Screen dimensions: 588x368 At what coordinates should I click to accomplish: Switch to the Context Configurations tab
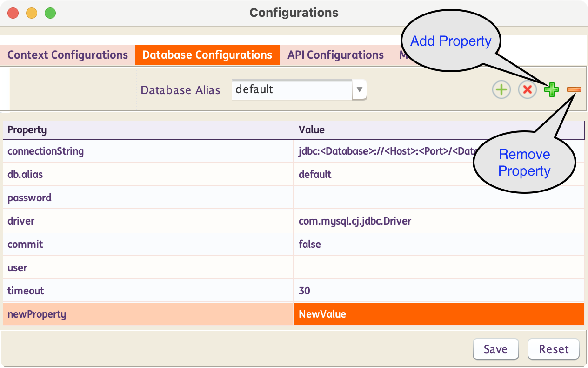coord(67,55)
